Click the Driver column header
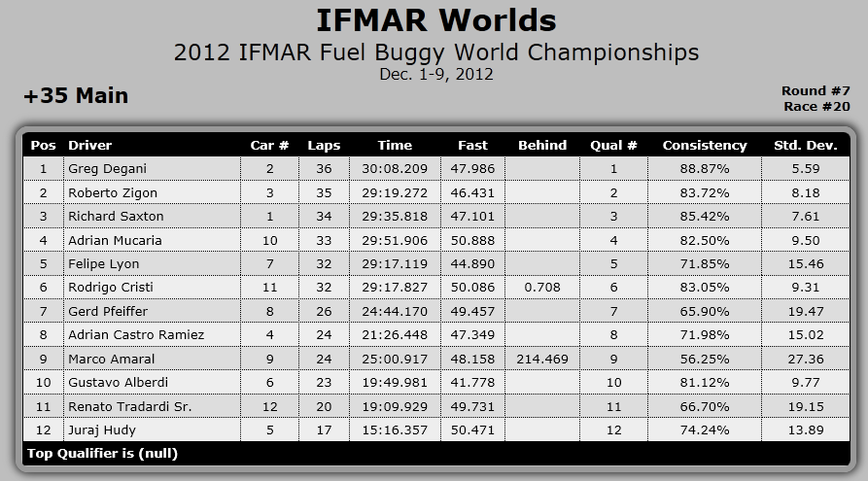868x481 pixels. click(89, 146)
